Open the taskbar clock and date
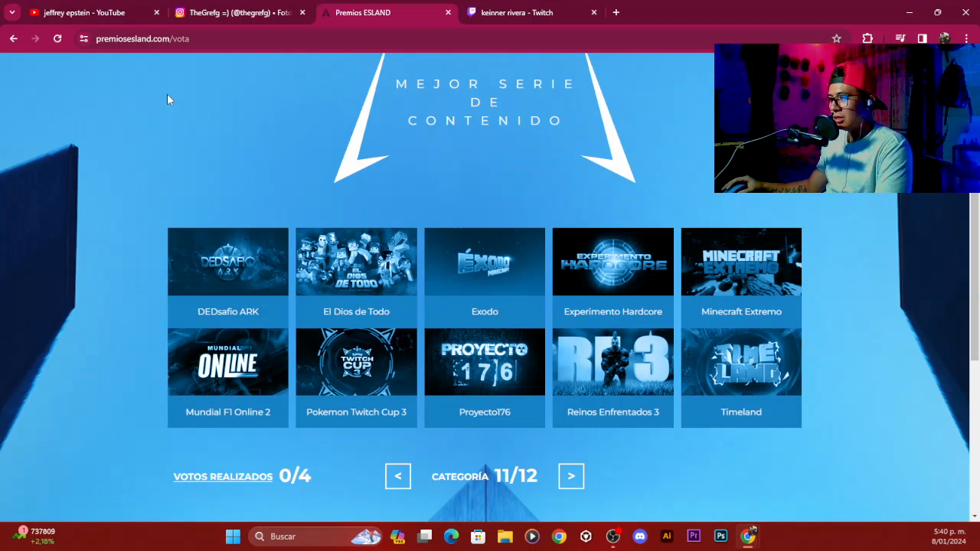 click(x=949, y=536)
